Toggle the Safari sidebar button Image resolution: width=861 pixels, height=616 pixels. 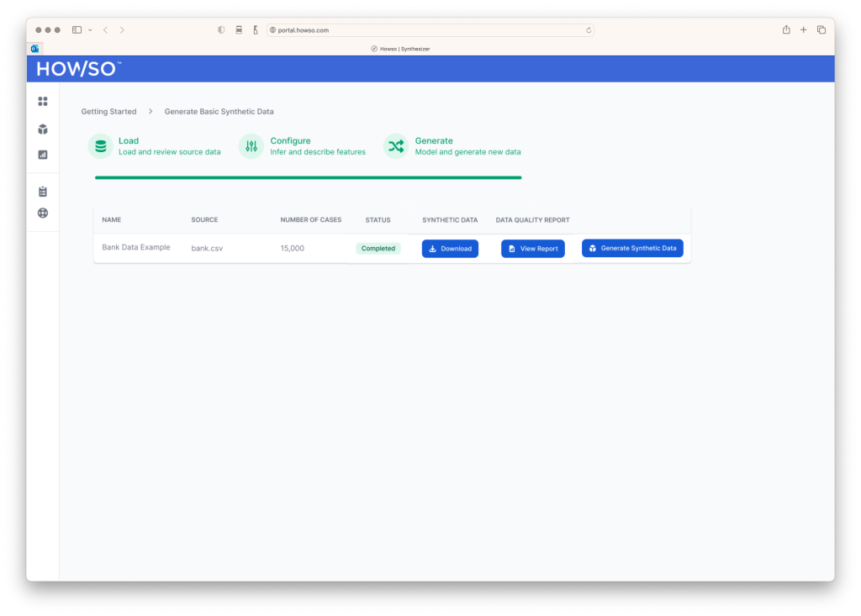pos(77,30)
